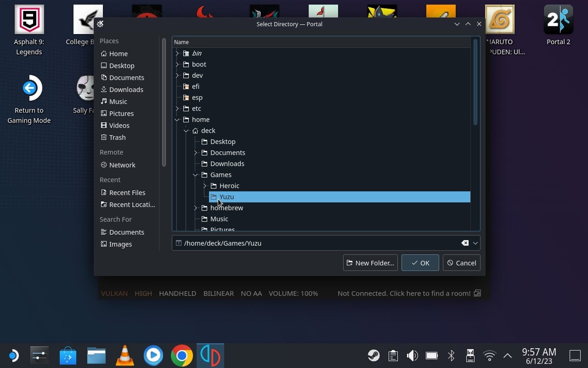Click the New Folder button

370,263
